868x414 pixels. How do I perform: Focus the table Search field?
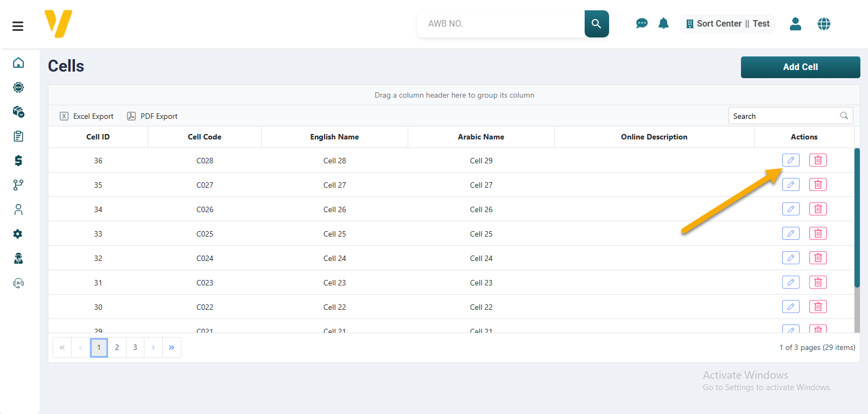coord(784,116)
